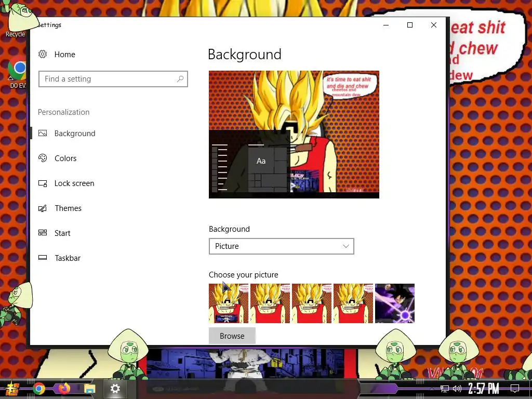Click the Browse button
Image resolution: width=532 pixels, height=399 pixels.
click(232, 336)
